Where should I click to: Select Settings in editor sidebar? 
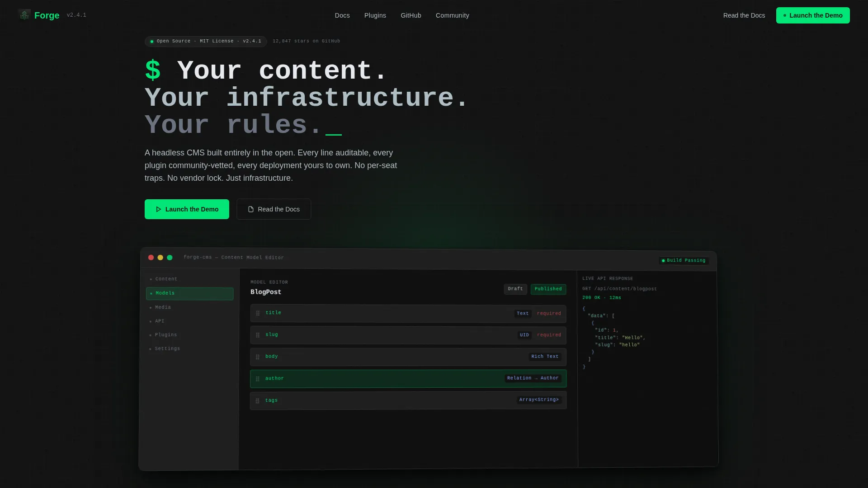click(x=190, y=349)
